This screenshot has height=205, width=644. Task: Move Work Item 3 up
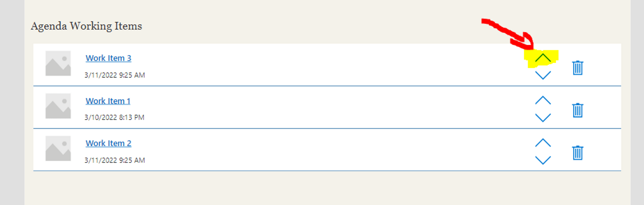click(543, 58)
